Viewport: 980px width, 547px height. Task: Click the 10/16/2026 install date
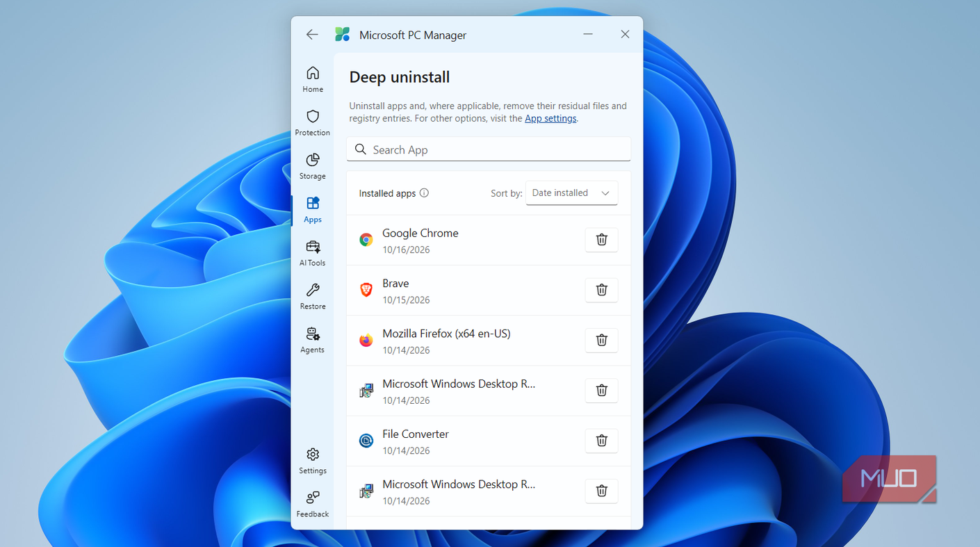[x=406, y=250]
